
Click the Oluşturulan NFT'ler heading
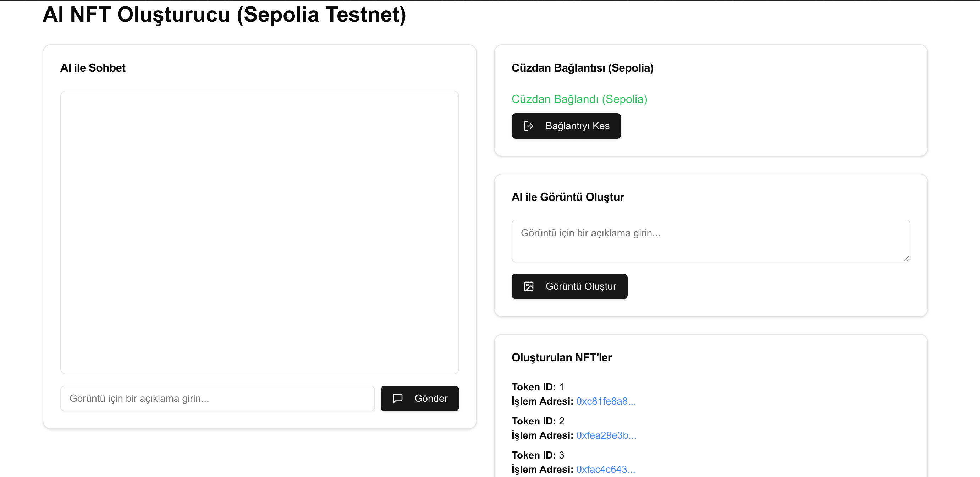(562, 357)
